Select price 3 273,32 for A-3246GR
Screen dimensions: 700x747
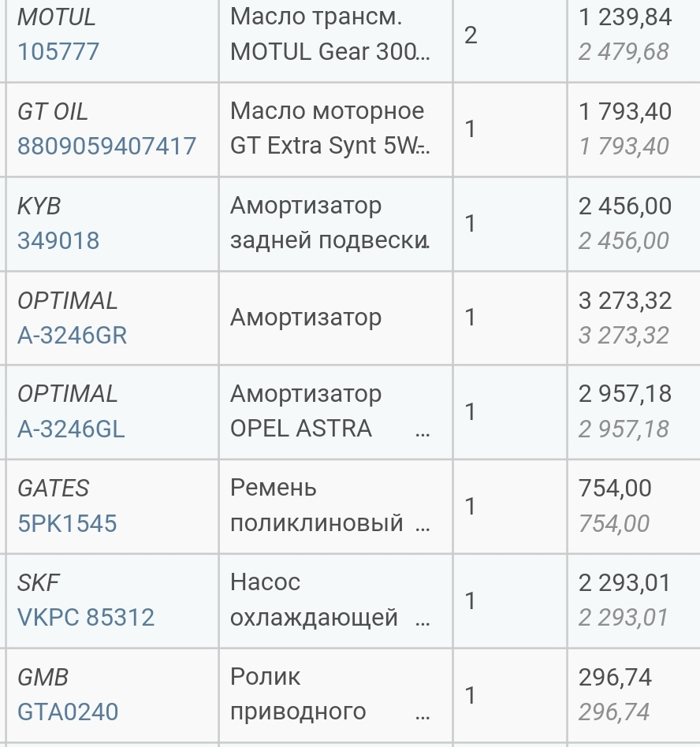coord(624,301)
